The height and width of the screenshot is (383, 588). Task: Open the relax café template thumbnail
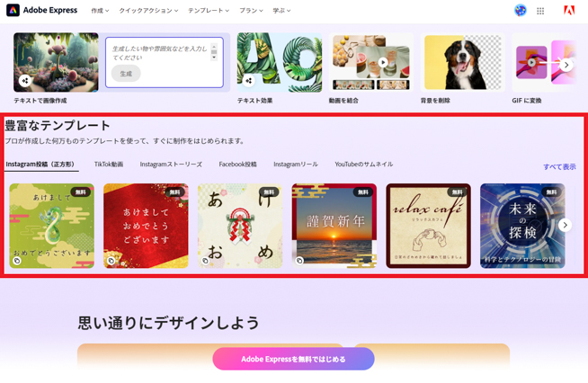click(428, 226)
